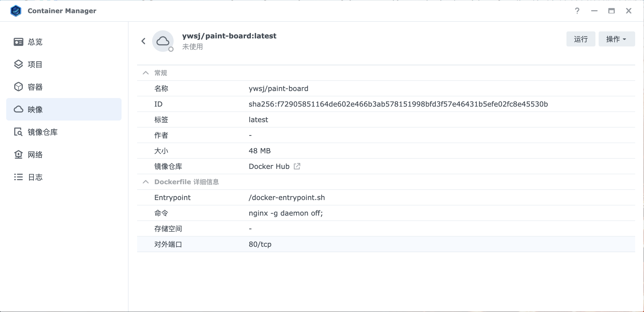The width and height of the screenshot is (644, 312).
Task: Click the Container Manager app logo
Action: click(16, 11)
